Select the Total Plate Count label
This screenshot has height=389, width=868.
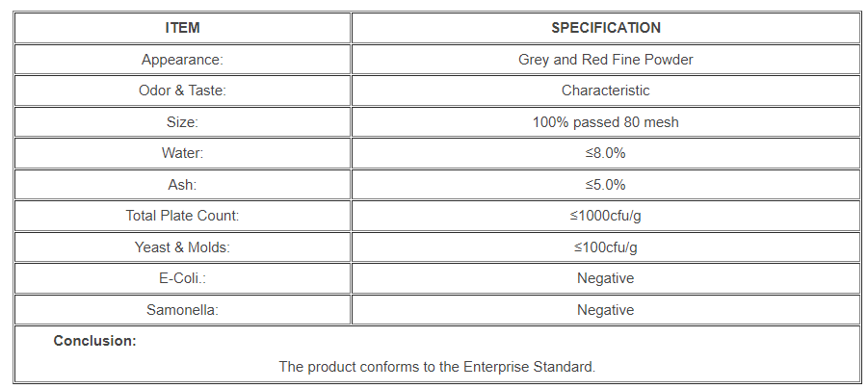point(182,216)
